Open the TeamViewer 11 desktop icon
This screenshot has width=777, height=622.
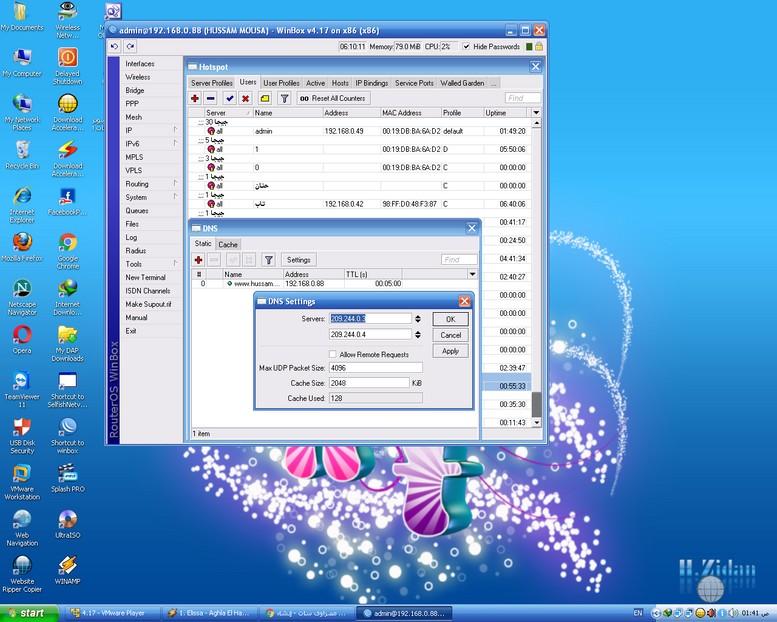pos(22,389)
